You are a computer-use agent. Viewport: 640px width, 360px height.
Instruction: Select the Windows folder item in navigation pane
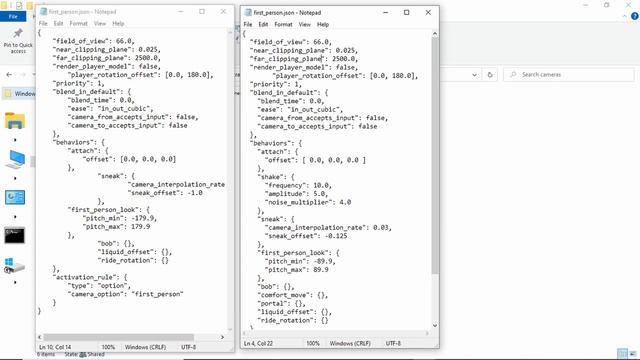[x=19, y=94]
